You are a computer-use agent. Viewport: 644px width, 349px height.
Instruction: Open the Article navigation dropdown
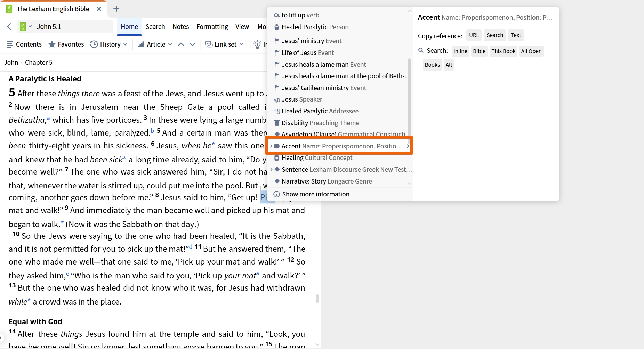click(155, 44)
